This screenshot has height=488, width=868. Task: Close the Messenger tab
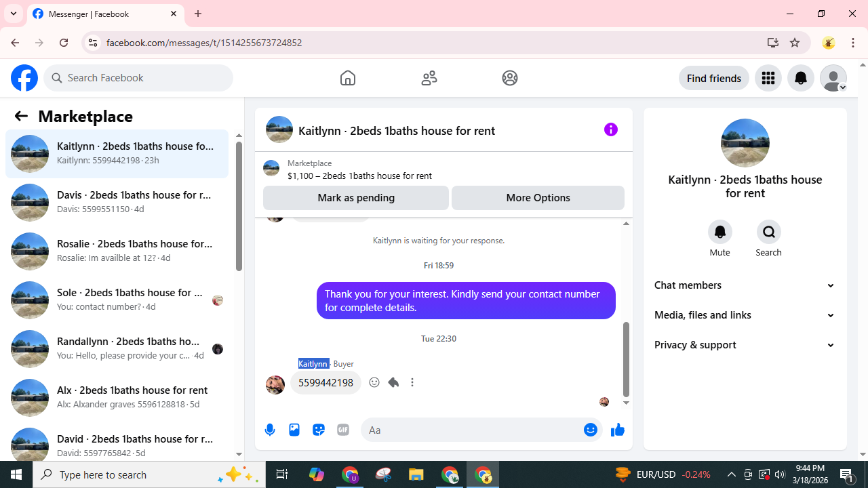tap(174, 14)
